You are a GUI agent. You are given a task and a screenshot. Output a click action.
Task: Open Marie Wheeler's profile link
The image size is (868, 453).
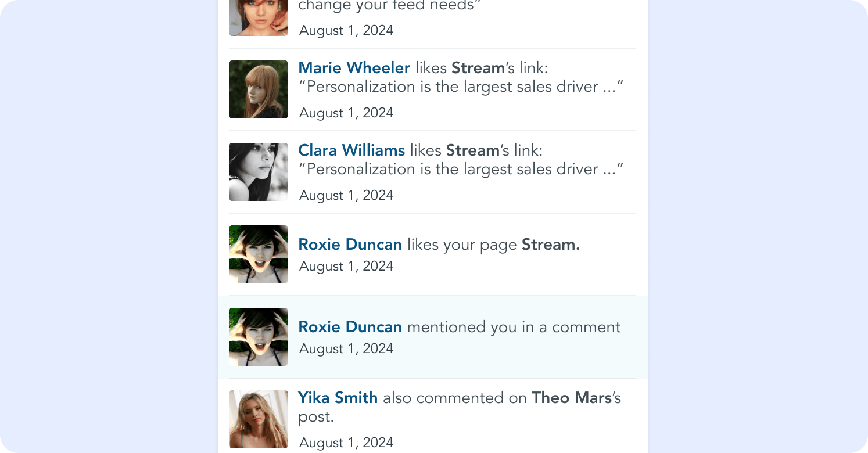pos(354,68)
